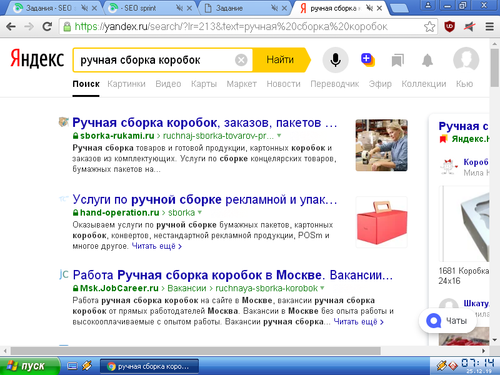This screenshot has height=375, width=500.
Task: Open the Картинки search tab
Action: (126, 84)
